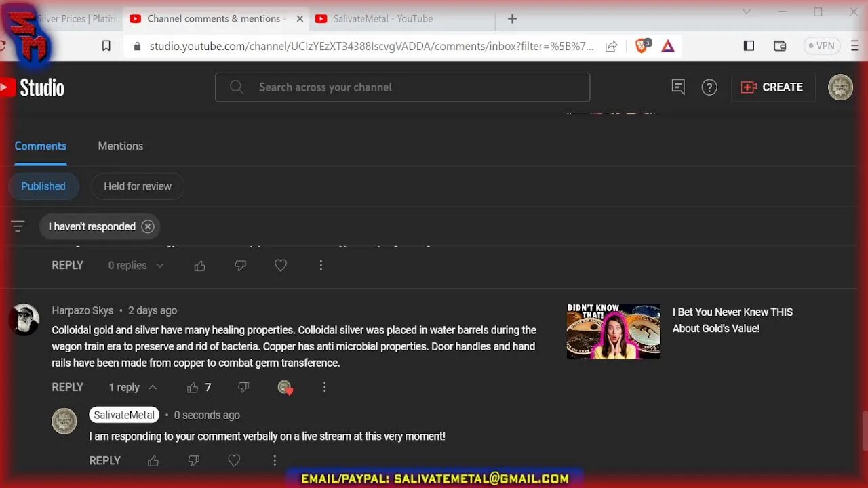
Task: Select the Comments tab
Action: point(41,146)
